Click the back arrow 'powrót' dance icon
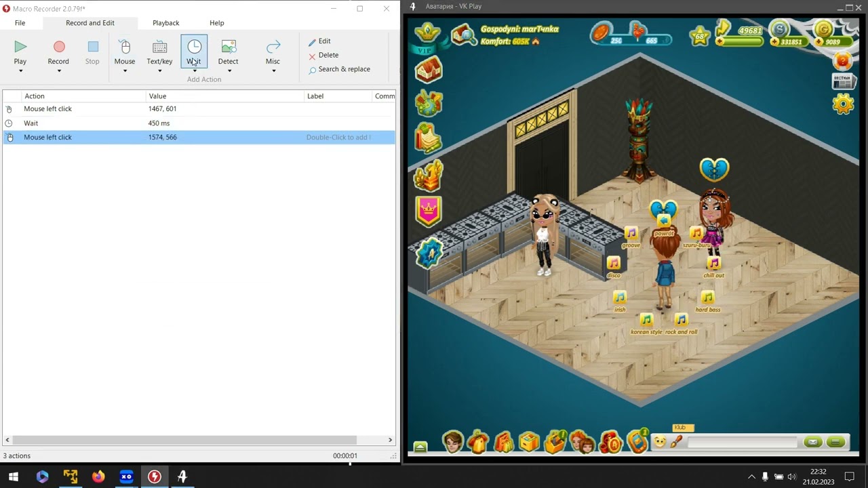The width and height of the screenshot is (868, 488). point(664,221)
